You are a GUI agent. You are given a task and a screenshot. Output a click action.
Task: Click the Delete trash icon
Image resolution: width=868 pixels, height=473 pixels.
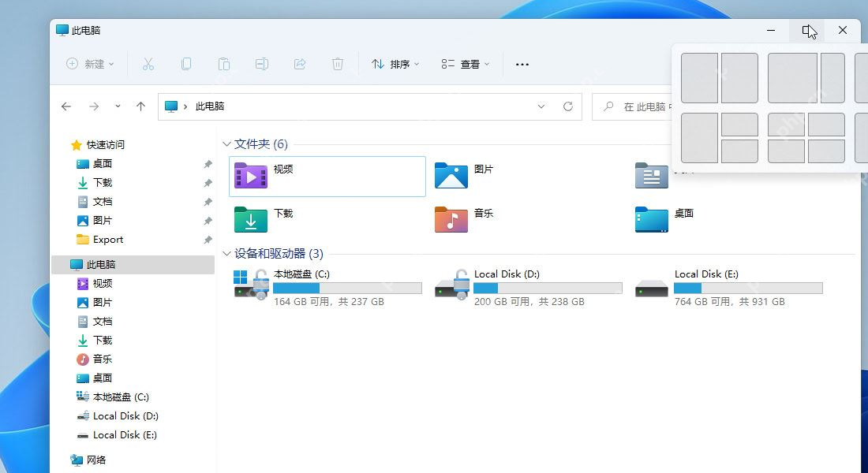[x=338, y=64]
